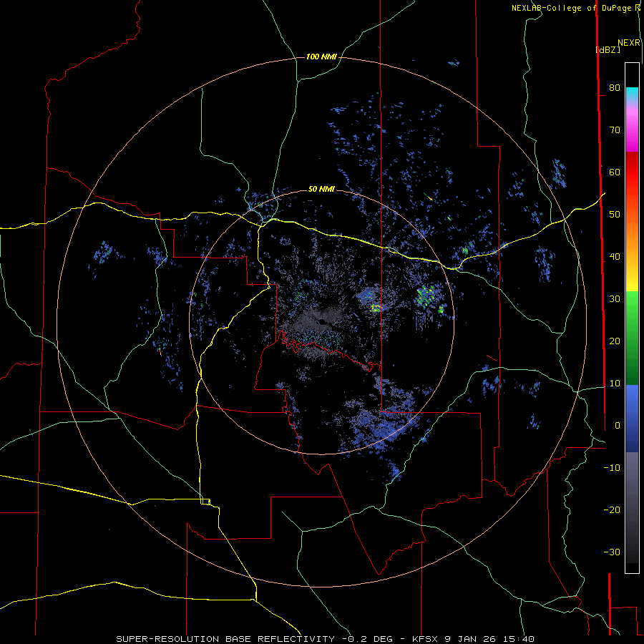
Task: Click the cyan top band of the color bar
Action: (632, 94)
